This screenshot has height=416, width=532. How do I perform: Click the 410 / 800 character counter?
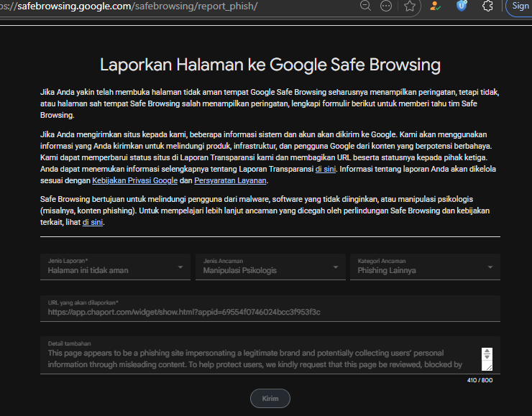click(x=480, y=380)
